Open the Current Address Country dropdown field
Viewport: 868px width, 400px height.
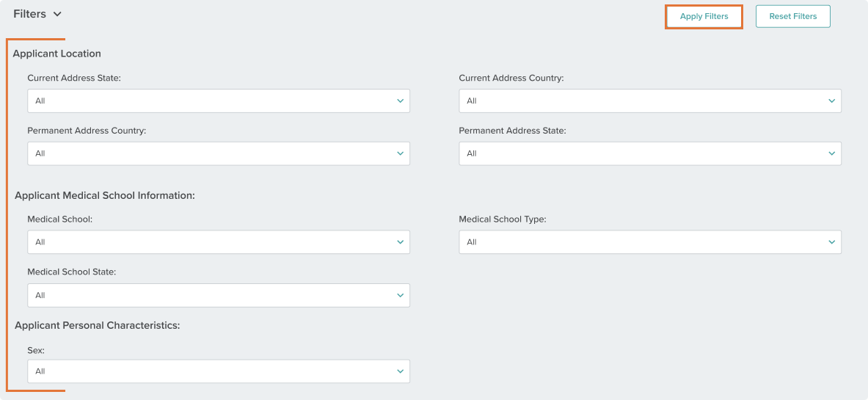pos(650,101)
